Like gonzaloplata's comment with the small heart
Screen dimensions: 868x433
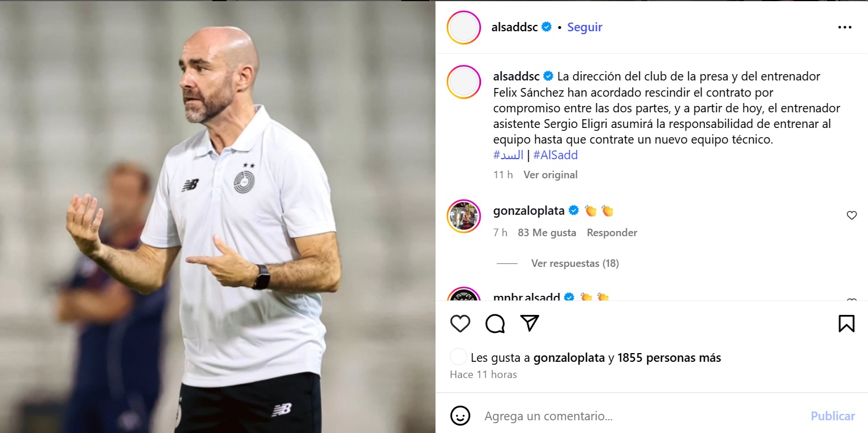851,215
